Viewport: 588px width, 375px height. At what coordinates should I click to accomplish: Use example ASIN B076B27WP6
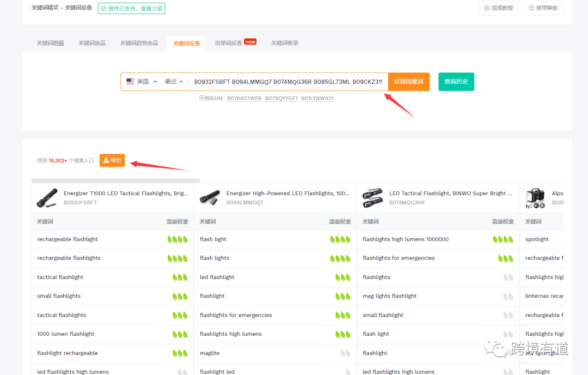click(x=244, y=98)
